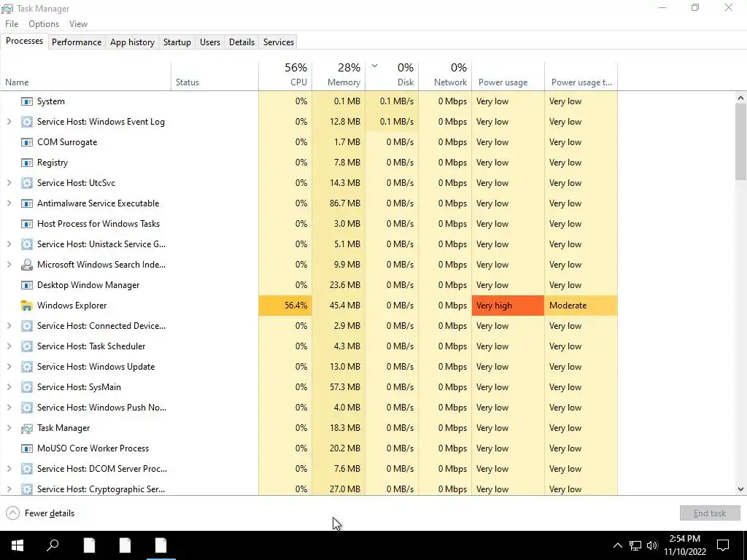The image size is (747, 560).
Task: Switch to the Details tab
Action: click(241, 42)
